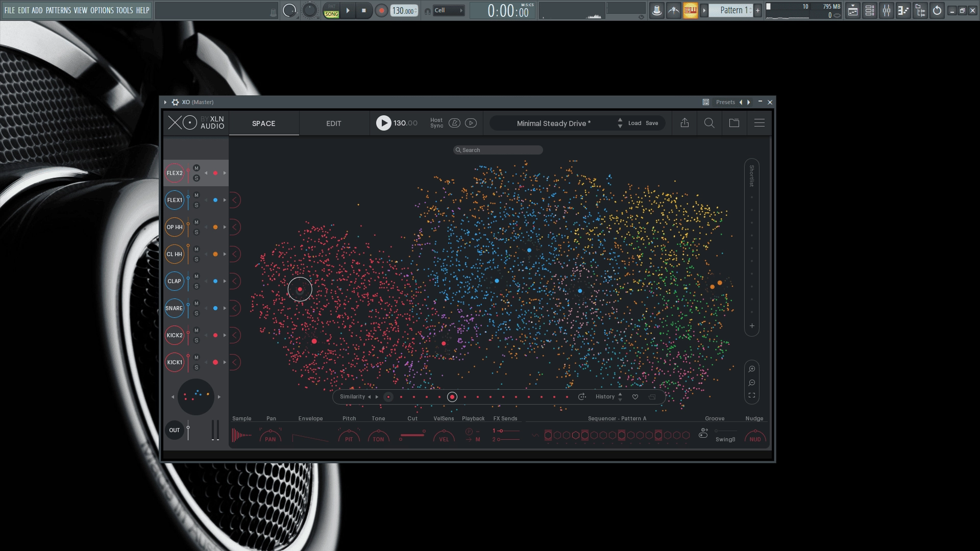Solo the FLEX1 channel

(x=197, y=205)
